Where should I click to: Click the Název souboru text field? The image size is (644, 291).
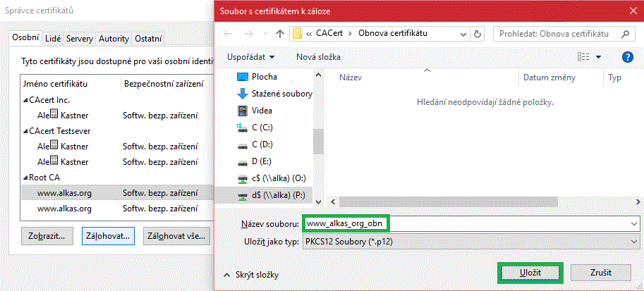[x=466, y=223]
